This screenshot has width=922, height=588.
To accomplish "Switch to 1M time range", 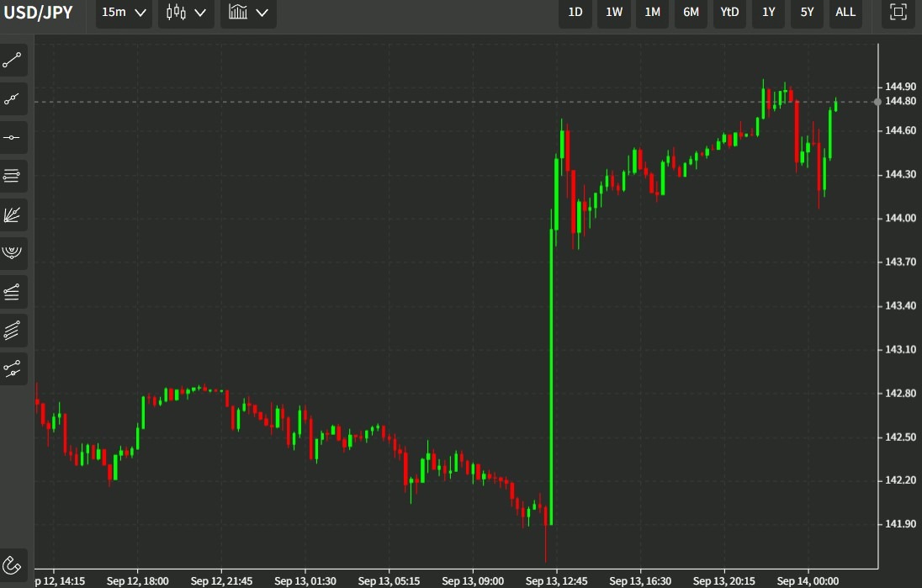I will pos(652,13).
